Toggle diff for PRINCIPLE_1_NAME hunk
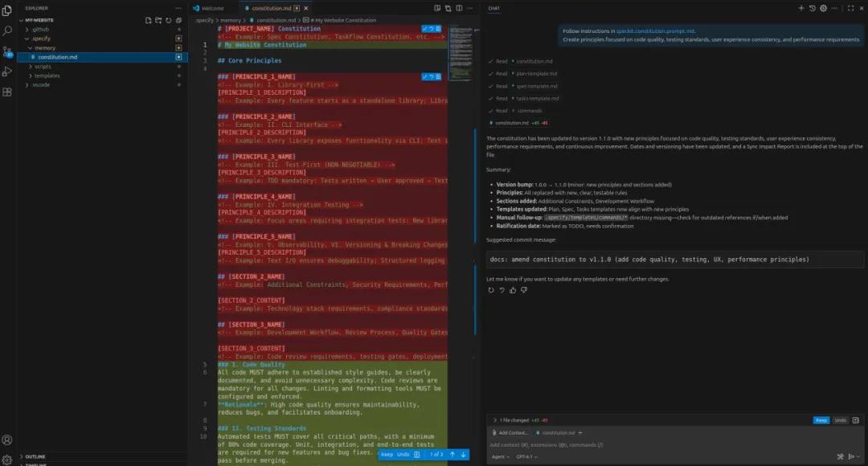Viewport: 868px width, 466px height. click(439, 77)
